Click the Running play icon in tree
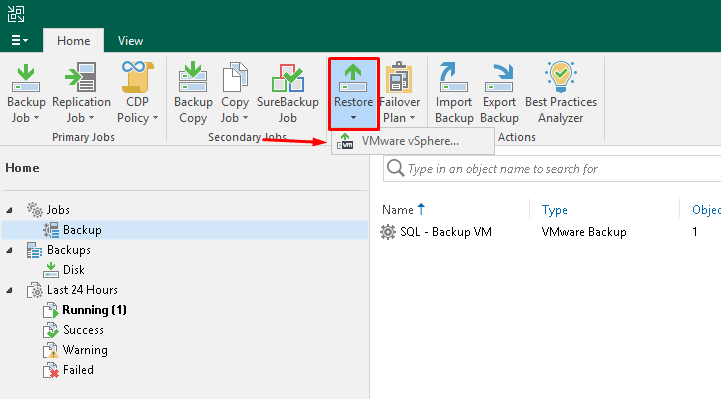This screenshot has height=399, width=721. 51,310
